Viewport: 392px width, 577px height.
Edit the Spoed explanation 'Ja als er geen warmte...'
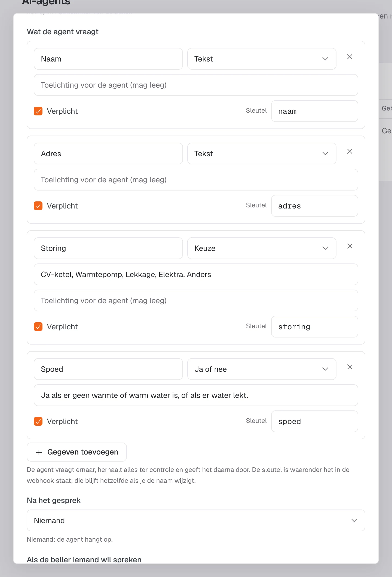[x=196, y=395]
